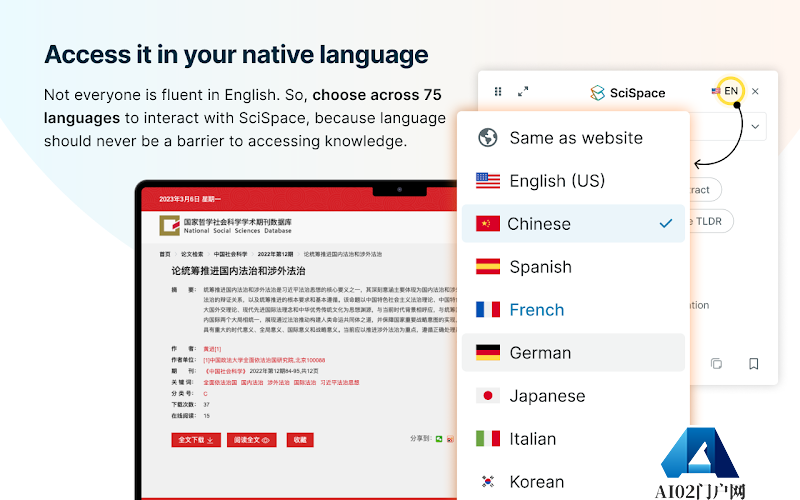
Task: Select German language option
Action: pyautogui.click(x=573, y=353)
